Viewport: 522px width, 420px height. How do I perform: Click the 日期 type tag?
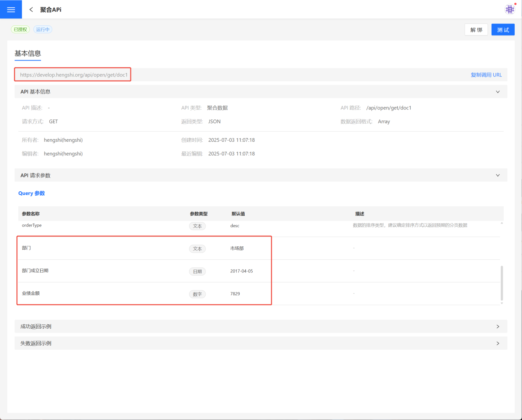197,271
